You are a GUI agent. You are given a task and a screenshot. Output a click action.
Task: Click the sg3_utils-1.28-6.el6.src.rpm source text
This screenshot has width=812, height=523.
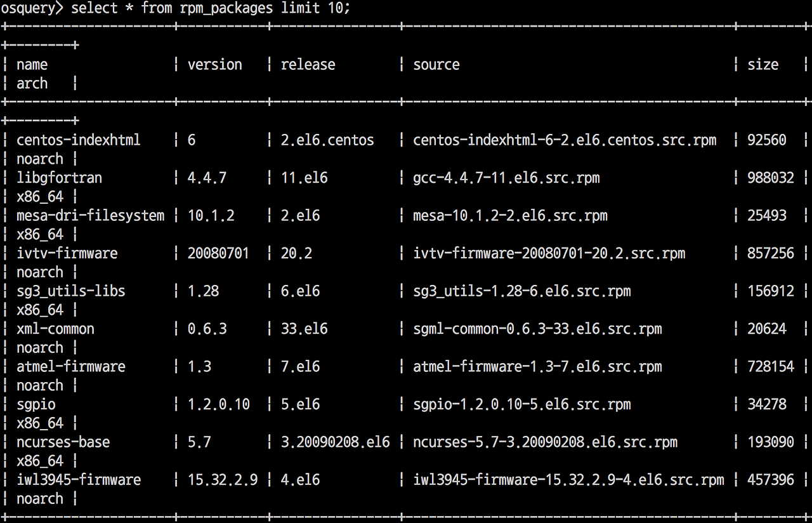[522, 291]
